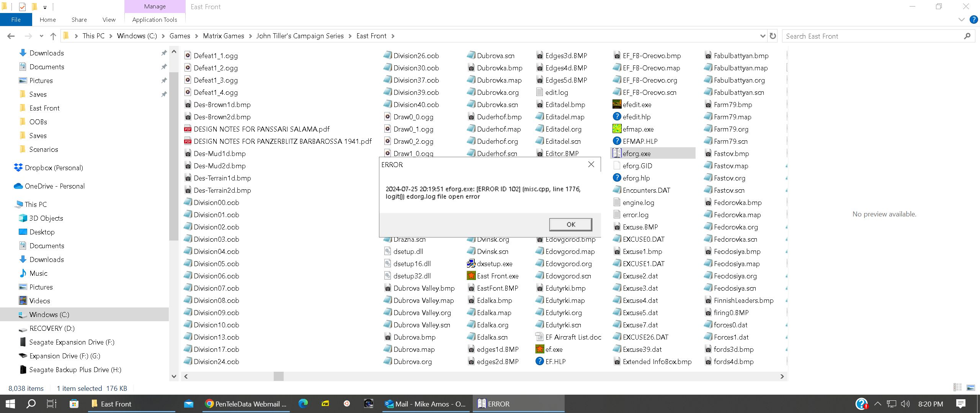The image size is (980, 413).
Task: Select DESIGN NOTES FOR PANSSARI SALAMA.pdf
Action: 261,129
